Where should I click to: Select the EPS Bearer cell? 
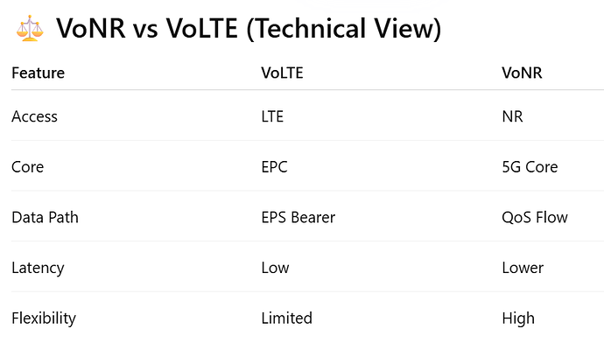coord(299,217)
